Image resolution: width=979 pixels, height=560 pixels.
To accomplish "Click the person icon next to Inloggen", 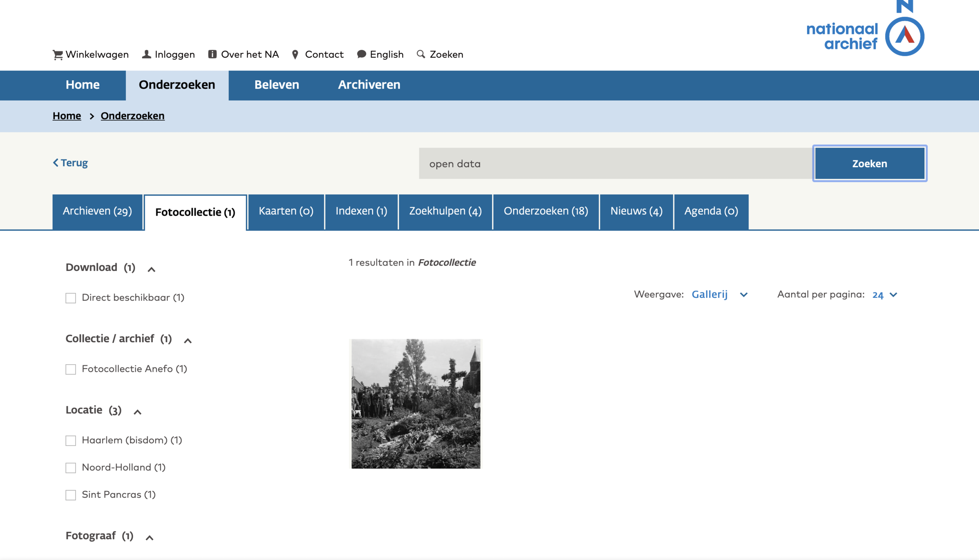I will click(x=146, y=54).
